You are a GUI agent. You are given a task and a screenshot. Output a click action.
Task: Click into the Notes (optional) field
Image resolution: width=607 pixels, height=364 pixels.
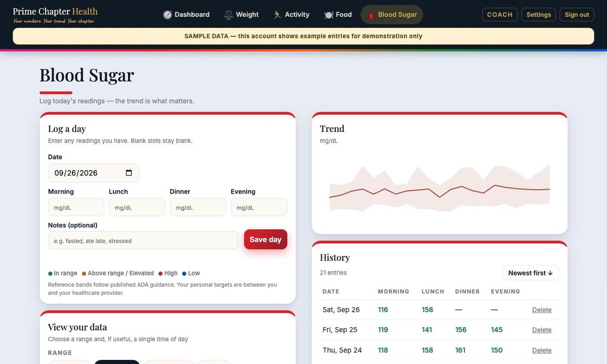point(143,241)
